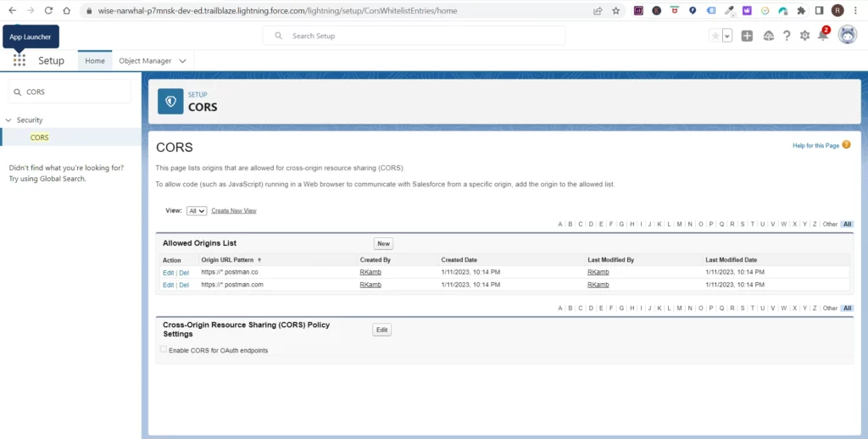Click the location pin extension icon

(x=693, y=10)
